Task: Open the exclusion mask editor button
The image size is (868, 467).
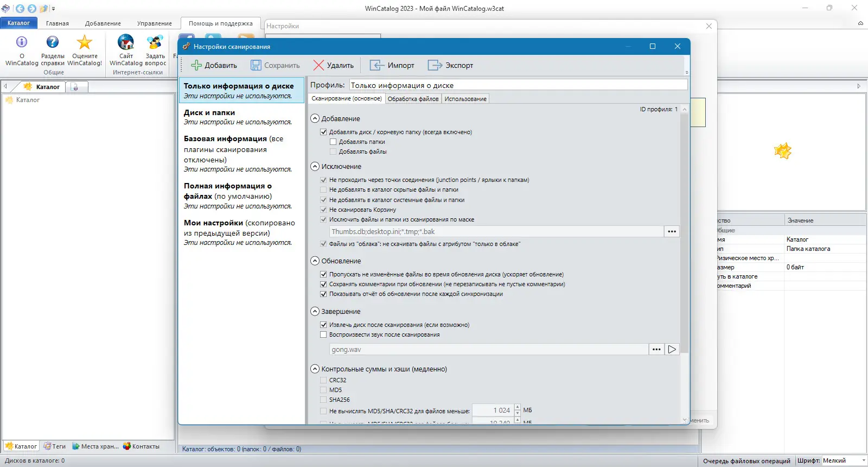Action: tap(672, 231)
